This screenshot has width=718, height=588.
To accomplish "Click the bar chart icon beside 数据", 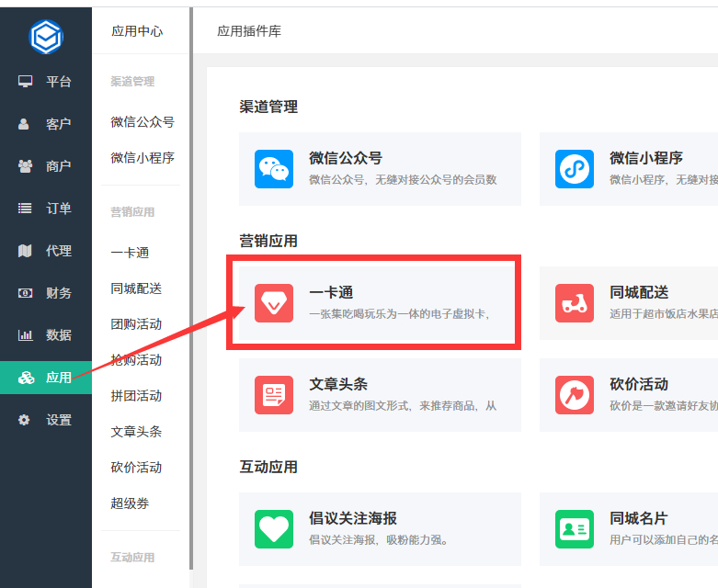I will pyautogui.click(x=25, y=335).
